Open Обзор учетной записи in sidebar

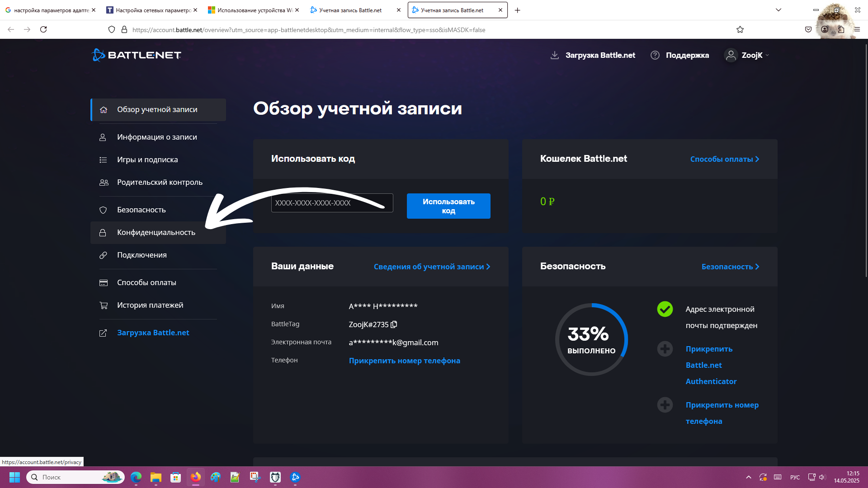[158, 110]
